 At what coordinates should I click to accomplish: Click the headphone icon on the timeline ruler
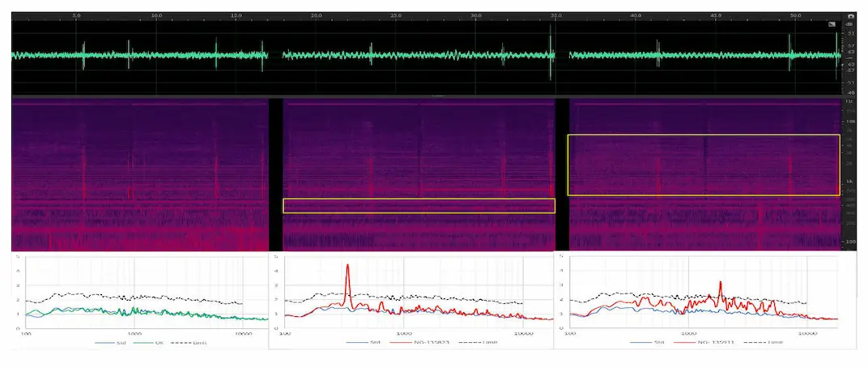[851, 15]
